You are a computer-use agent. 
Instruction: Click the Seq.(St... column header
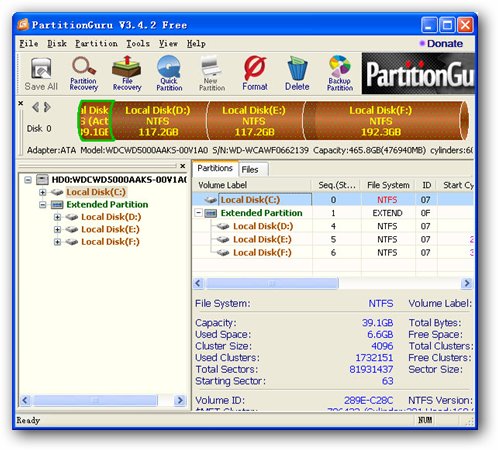336,185
